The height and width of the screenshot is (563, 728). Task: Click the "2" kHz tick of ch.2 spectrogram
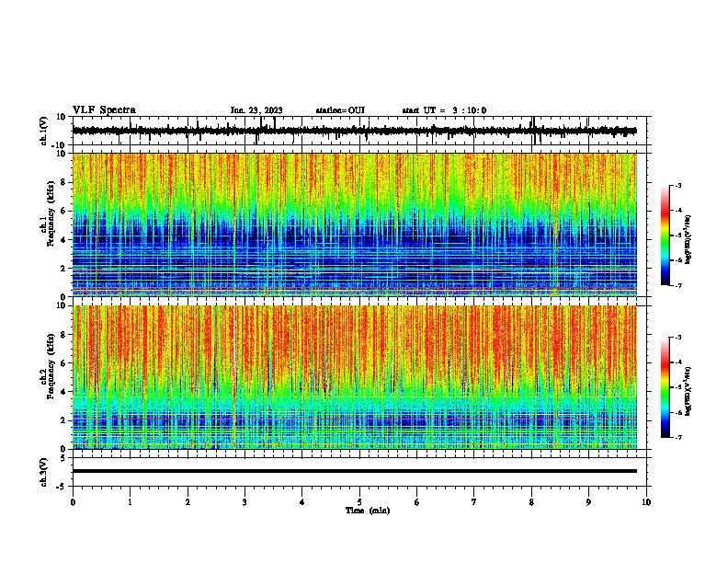[x=63, y=420]
